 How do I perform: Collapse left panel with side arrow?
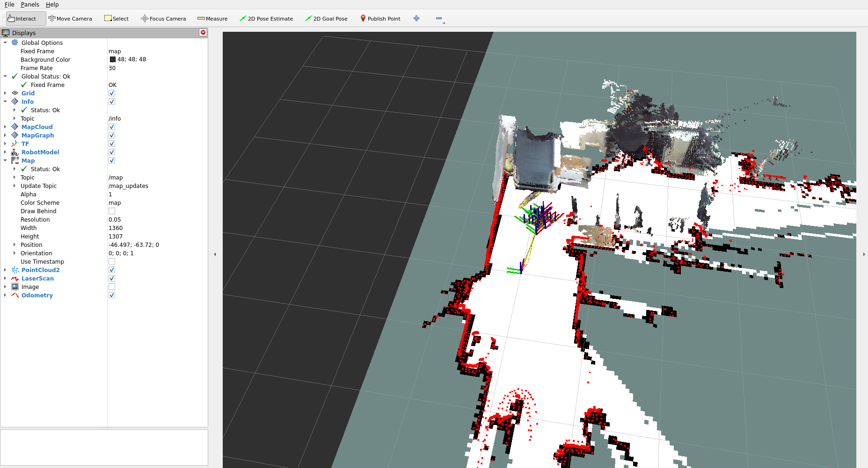(x=215, y=254)
